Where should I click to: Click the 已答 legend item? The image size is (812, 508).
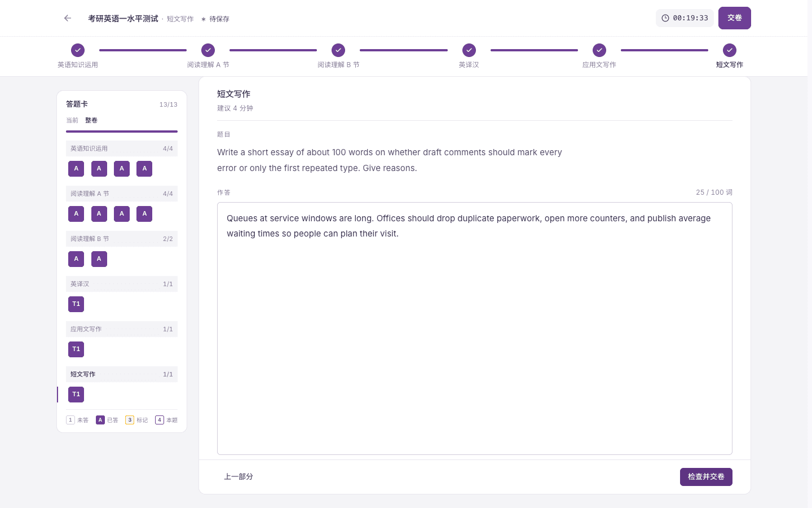pyautogui.click(x=107, y=420)
